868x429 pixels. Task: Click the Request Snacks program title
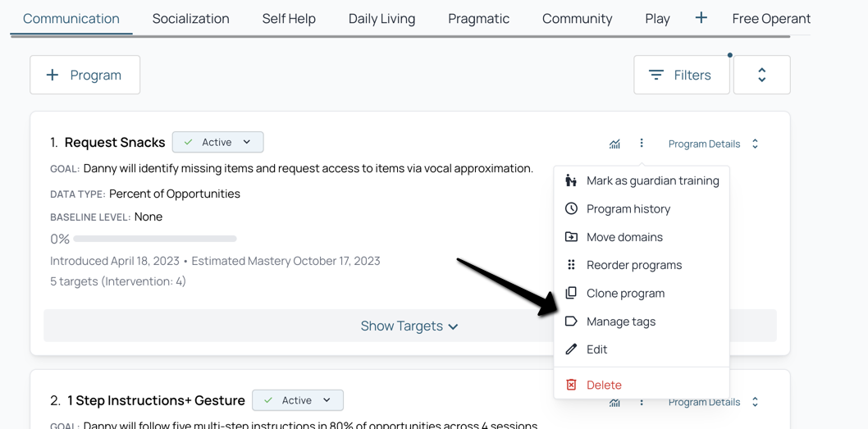point(115,142)
